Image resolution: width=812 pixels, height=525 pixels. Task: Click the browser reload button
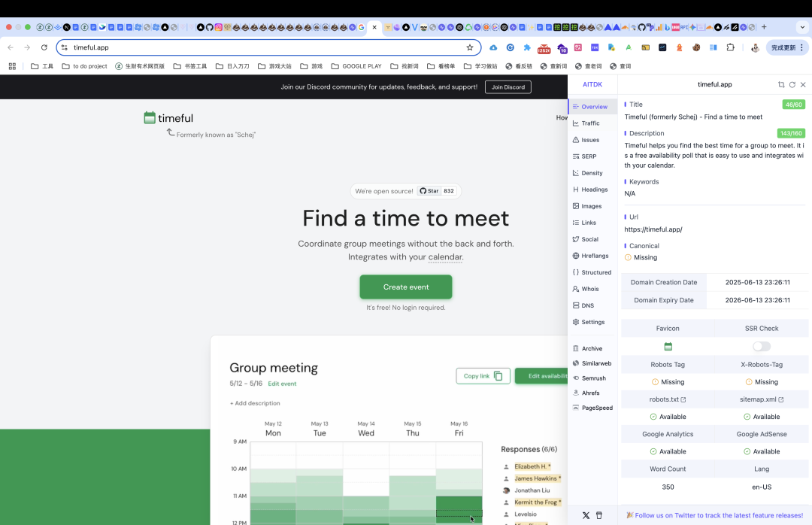44,47
